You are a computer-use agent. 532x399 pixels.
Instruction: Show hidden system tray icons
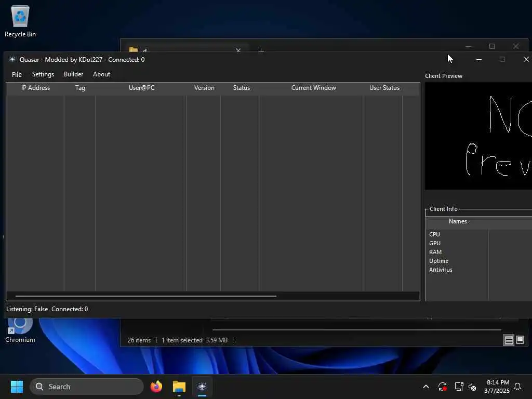(x=426, y=387)
